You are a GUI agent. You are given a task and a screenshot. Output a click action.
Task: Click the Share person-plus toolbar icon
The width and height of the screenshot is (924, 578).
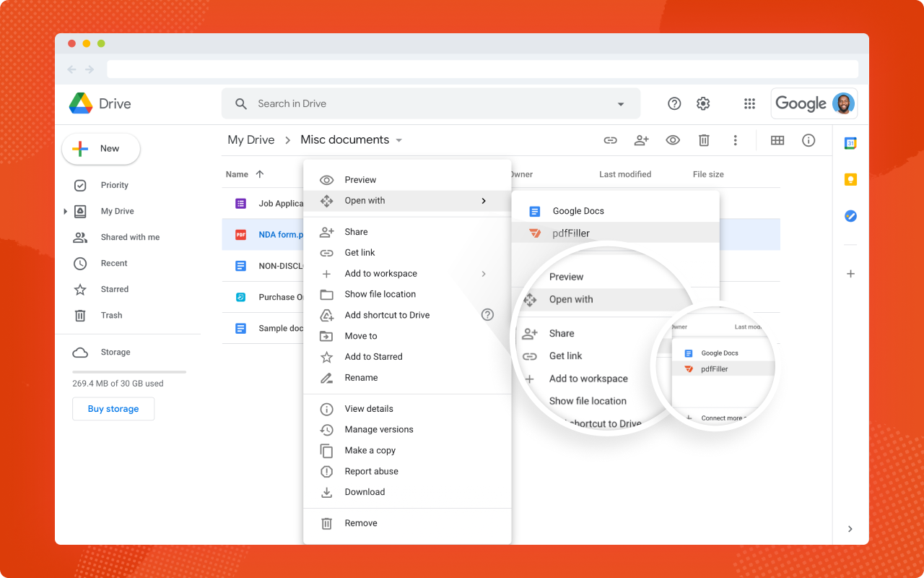pyautogui.click(x=642, y=140)
